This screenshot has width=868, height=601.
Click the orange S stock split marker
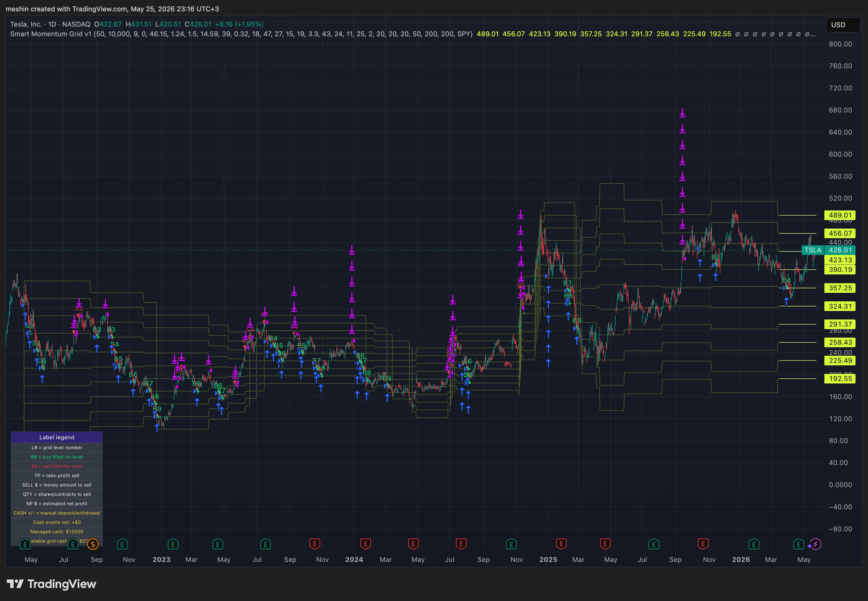coord(93,544)
